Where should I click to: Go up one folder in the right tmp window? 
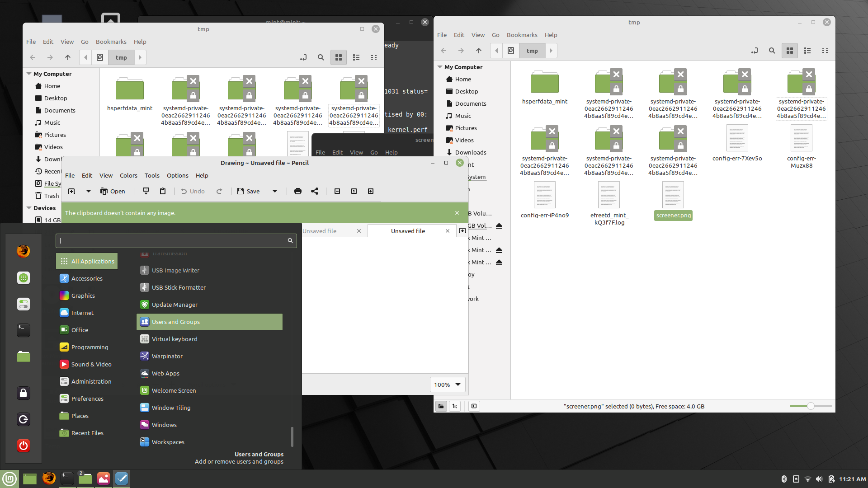tap(479, 51)
